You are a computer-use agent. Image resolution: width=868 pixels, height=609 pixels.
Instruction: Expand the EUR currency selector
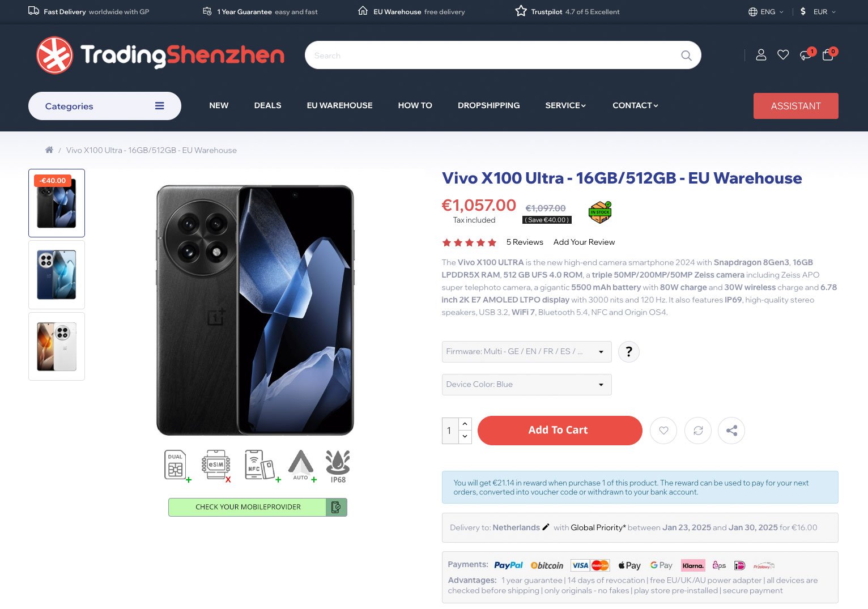click(x=818, y=11)
